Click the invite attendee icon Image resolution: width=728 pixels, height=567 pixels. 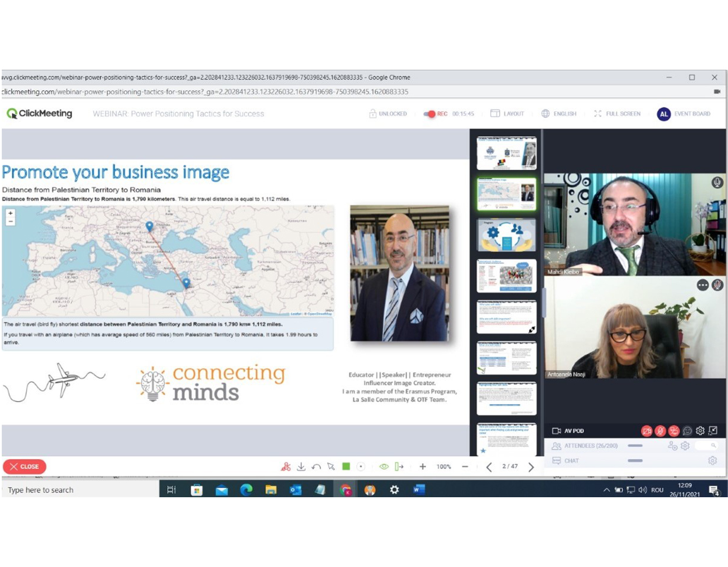[x=672, y=446]
